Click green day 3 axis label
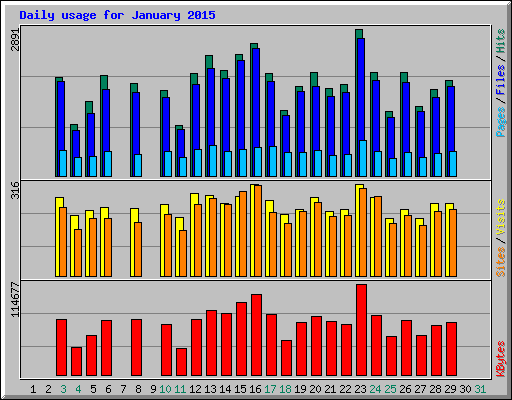This screenshot has height=400, width=512. [63, 389]
